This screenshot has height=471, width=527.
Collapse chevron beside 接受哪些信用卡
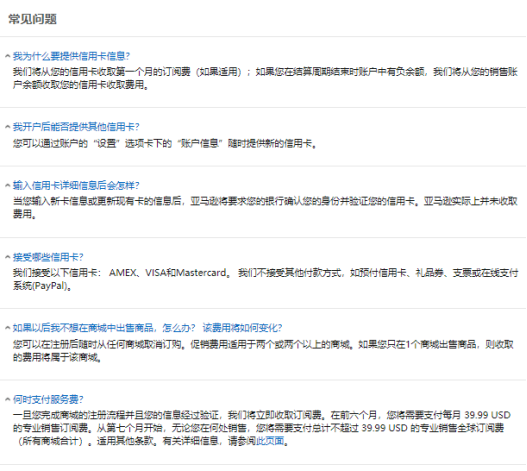[7, 257]
